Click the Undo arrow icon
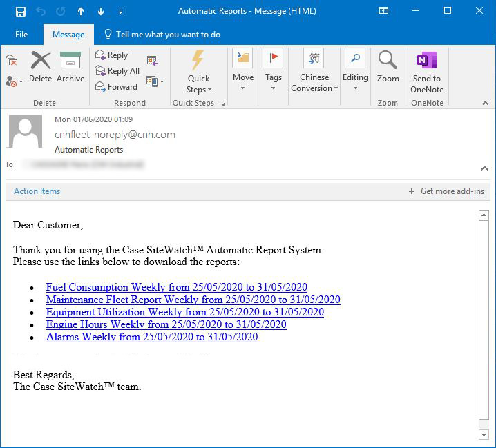The width and height of the screenshot is (496, 448). (41, 12)
